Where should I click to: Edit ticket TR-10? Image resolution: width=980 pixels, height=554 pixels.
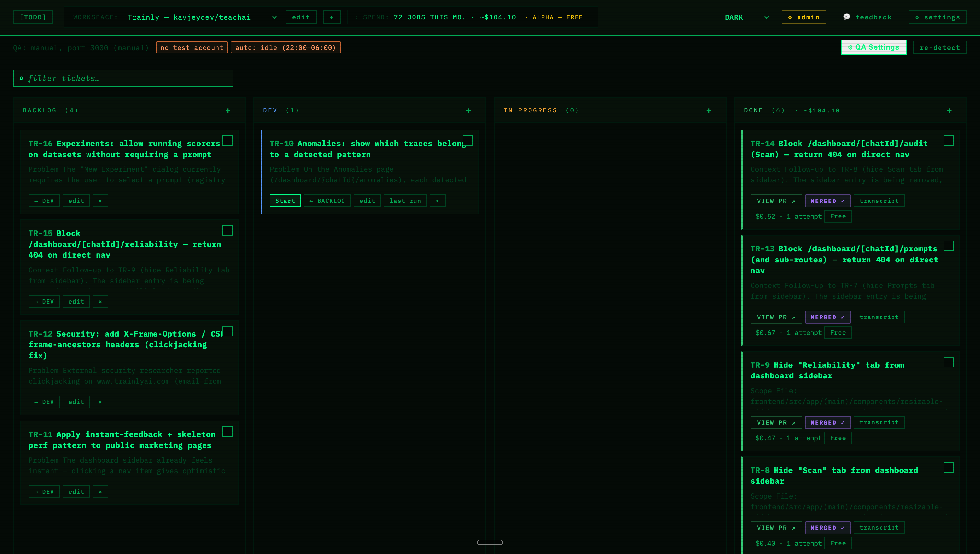pos(367,201)
